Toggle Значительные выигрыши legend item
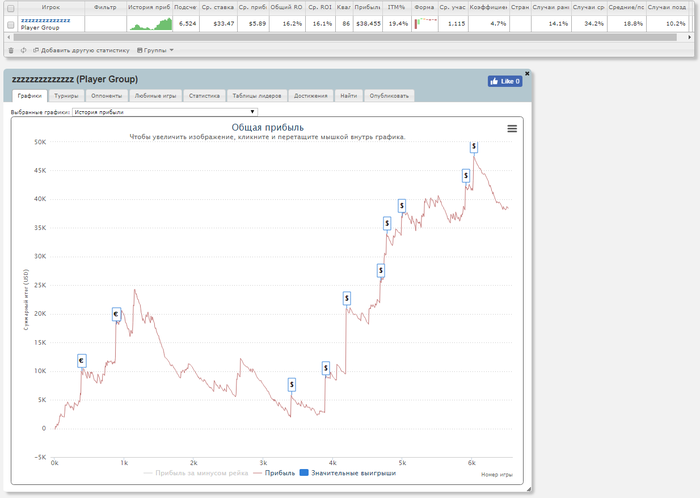700x498 pixels. [x=346, y=472]
